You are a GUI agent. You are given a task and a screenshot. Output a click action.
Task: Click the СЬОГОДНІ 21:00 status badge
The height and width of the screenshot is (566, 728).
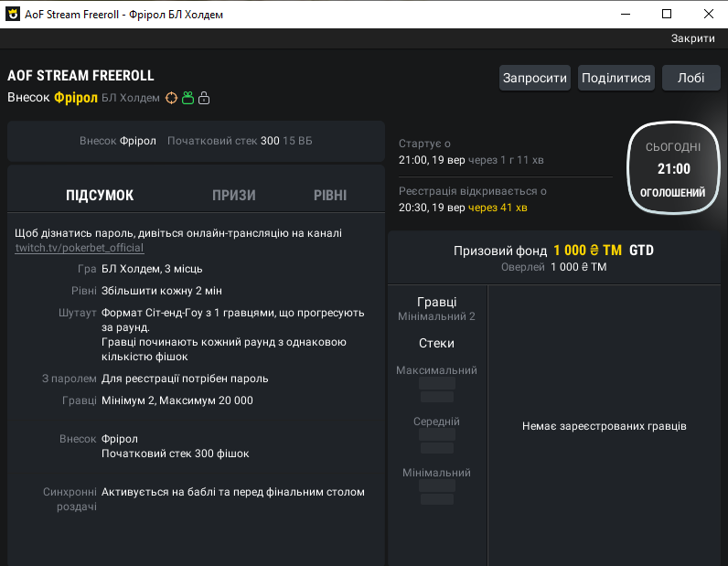pyautogui.click(x=673, y=168)
